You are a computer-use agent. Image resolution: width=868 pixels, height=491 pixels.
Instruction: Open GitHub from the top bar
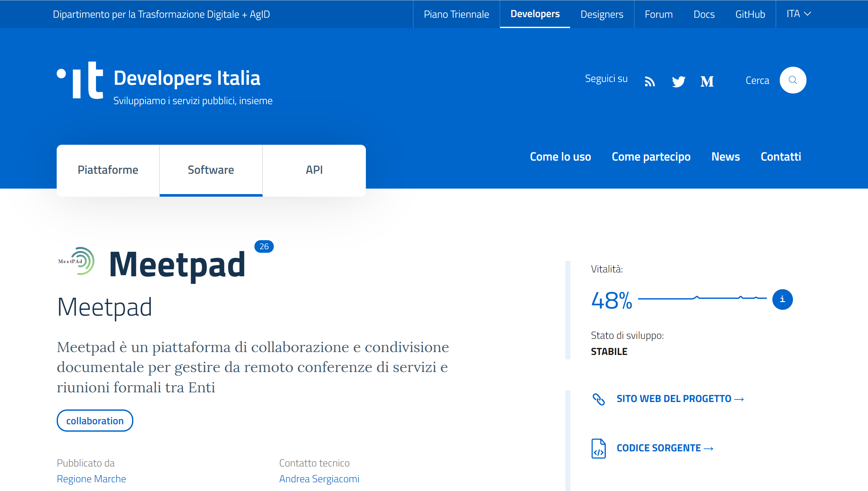click(750, 14)
